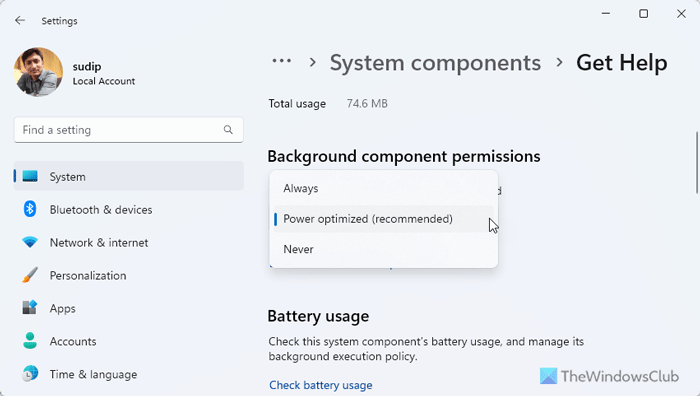Click the Network Wi-Fi icon
Screen dimensions: 700x396
pos(30,242)
